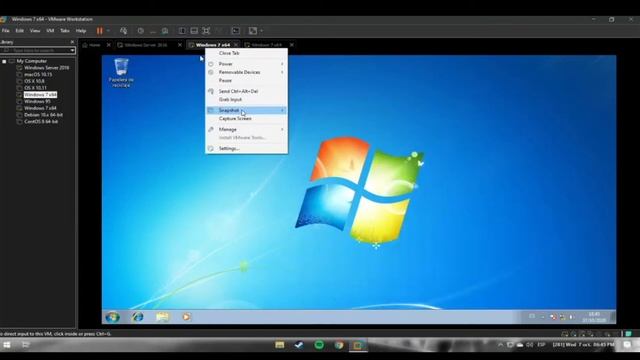Open Windows Explorer folder on the Windows 7 taskbar
The height and width of the screenshot is (360, 640).
tap(162, 317)
